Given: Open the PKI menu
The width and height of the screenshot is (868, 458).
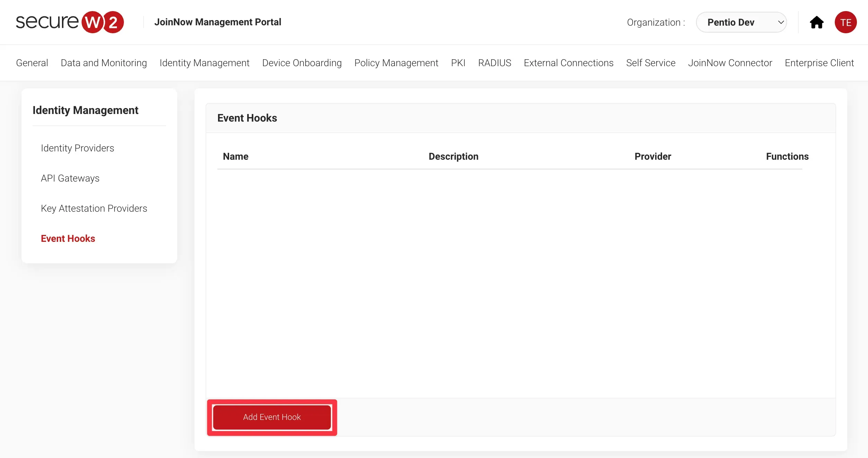Looking at the screenshot, I should [458, 63].
